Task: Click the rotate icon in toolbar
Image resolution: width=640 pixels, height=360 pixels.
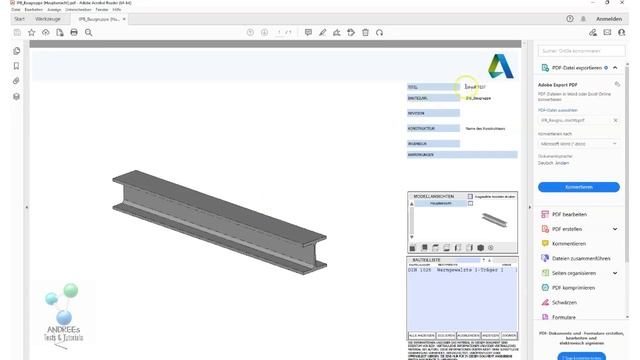Action: coord(380,32)
